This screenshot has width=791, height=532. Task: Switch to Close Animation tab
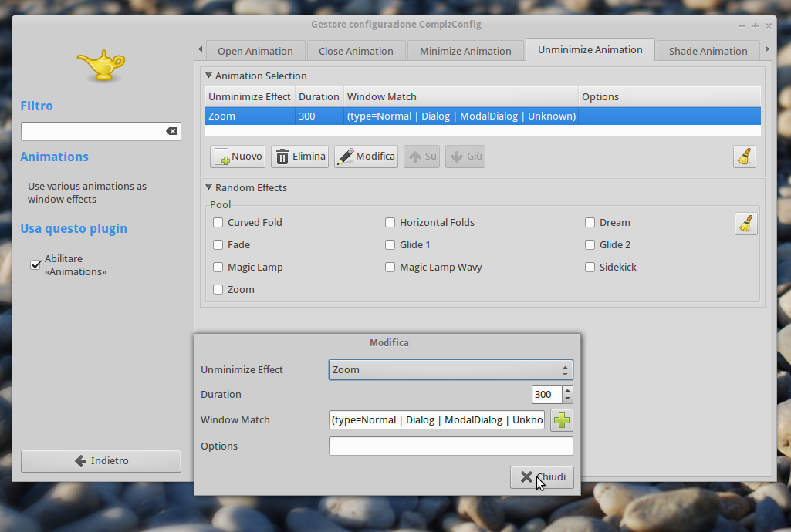pyautogui.click(x=356, y=51)
